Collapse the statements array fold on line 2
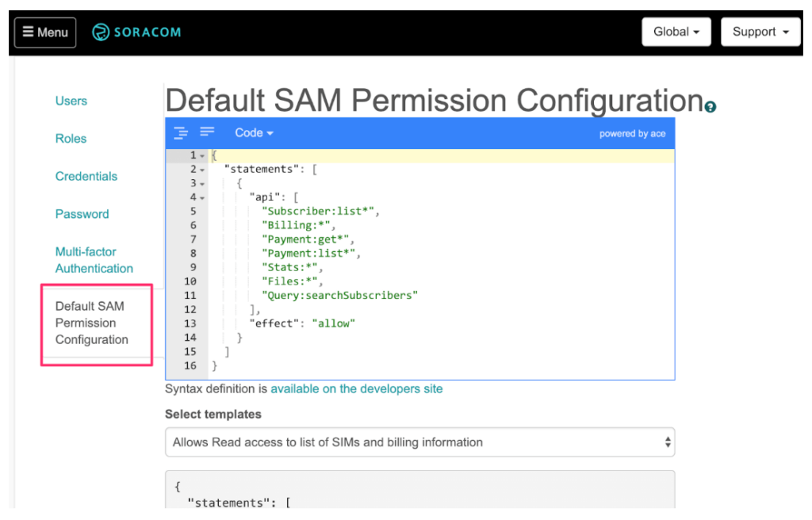Screen dimensions: 812x520 tap(202, 169)
